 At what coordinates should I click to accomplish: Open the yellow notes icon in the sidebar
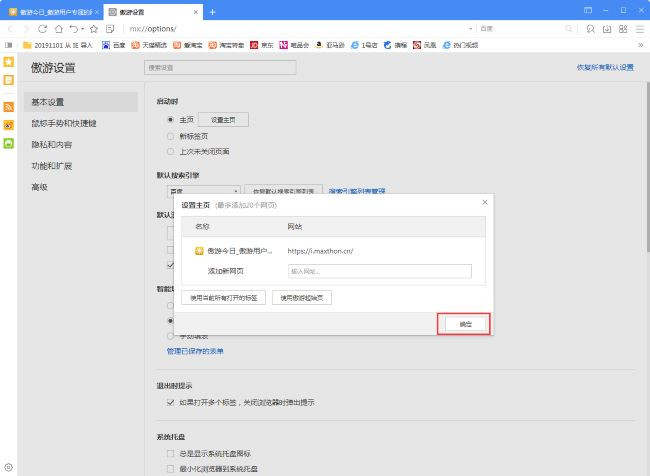click(8, 81)
